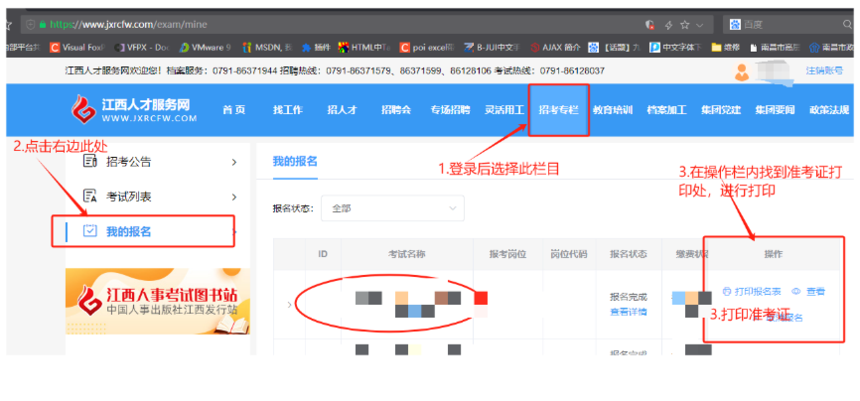Click the 注销账号 link
Image resolution: width=860 pixels, height=401 pixels.
[x=824, y=70]
